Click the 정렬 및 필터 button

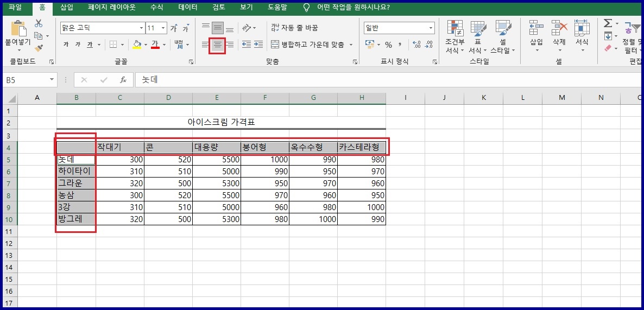click(632, 37)
